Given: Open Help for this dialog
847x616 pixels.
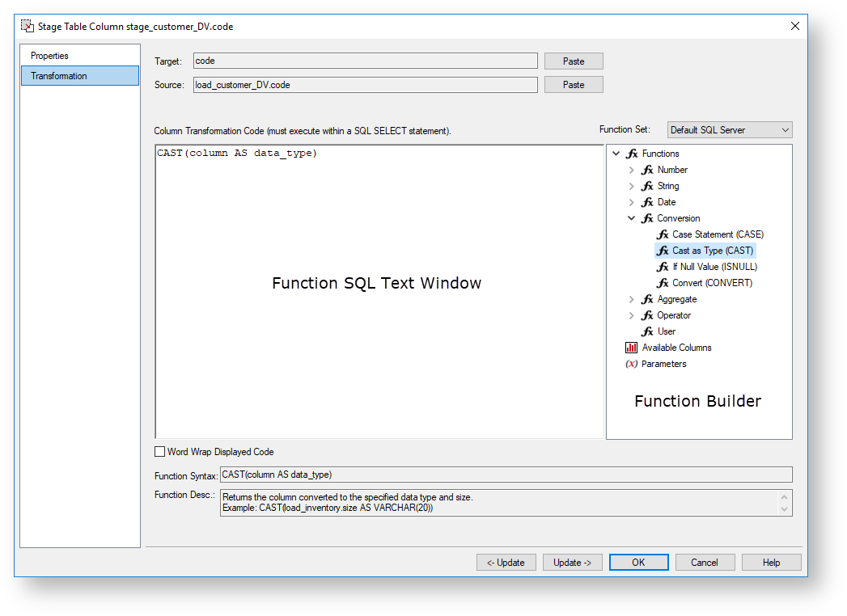Looking at the screenshot, I should [772, 562].
